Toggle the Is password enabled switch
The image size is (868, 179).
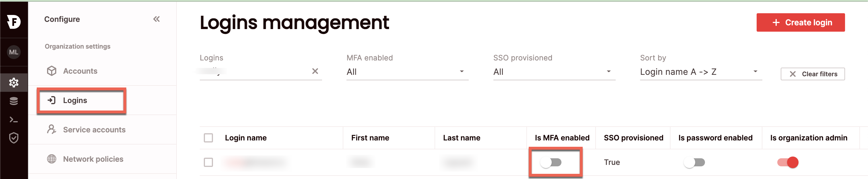click(694, 162)
